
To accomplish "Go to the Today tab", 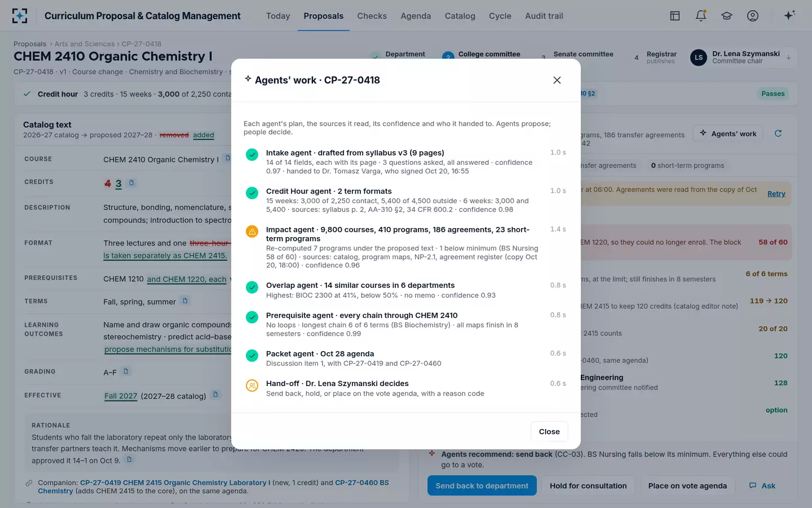I will (x=278, y=16).
